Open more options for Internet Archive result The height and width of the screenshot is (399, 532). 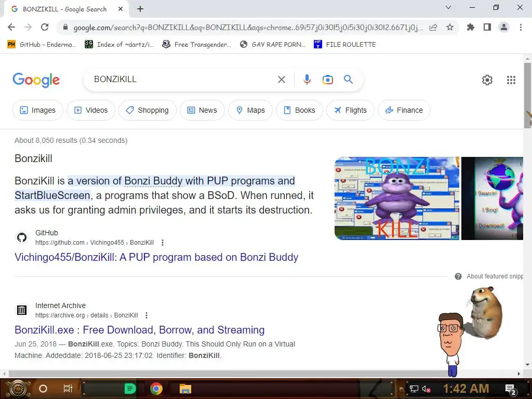[147, 315]
